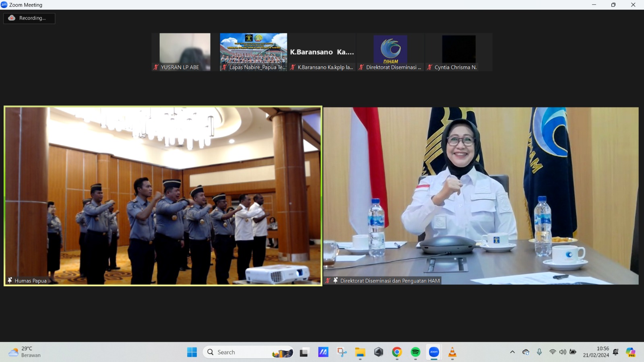Open VLC media player from the taskbar

(x=452, y=352)
